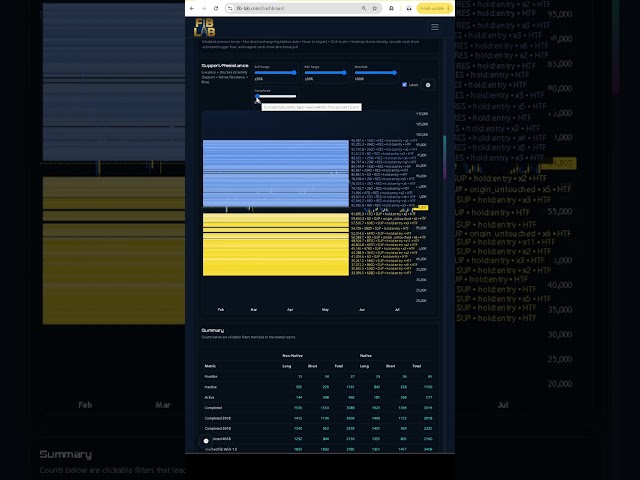Image resolution: width=640 pixels, height=480 pixels.
Task: Click the Non-Native Long count in Possible row
Action: coord(300,376)
